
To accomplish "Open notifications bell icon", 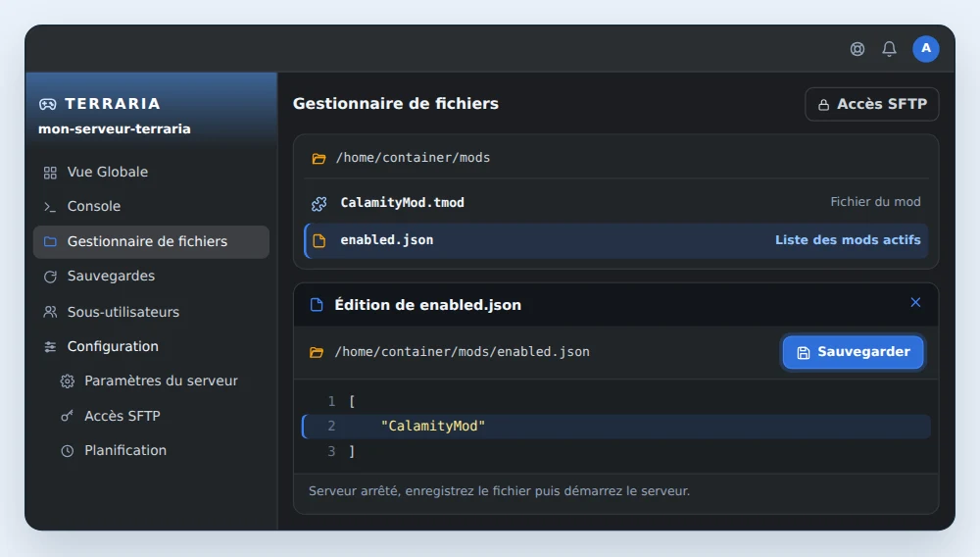I will (x=889, y=49).
